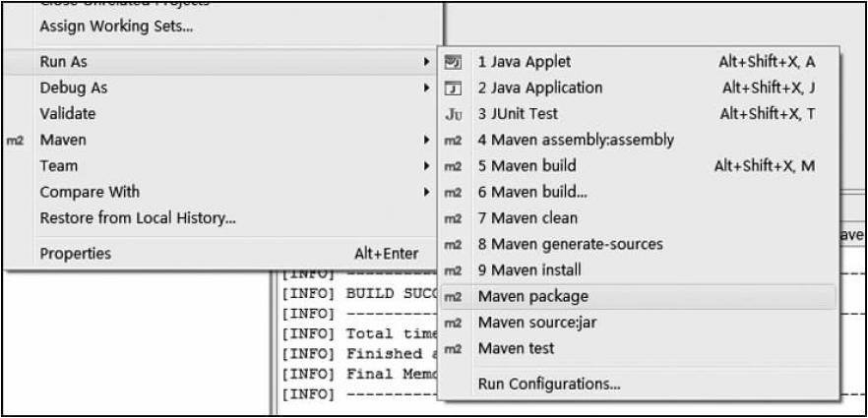Click Validate in context menu
868x418 pixels.
pyautogui.click(x=67, y=114)
